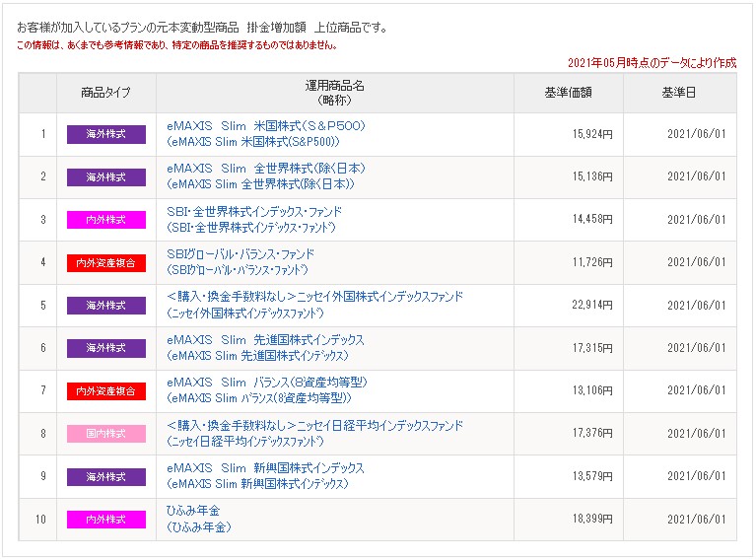
Task: Select price 22,914円
Action: coord(592,305)
